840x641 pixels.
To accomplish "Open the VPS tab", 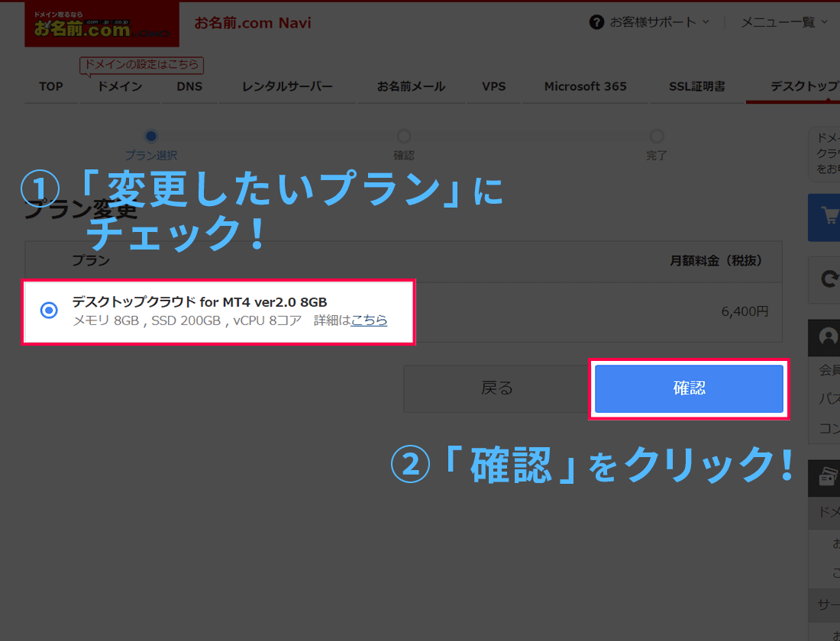I will click(x=493, y=86).
